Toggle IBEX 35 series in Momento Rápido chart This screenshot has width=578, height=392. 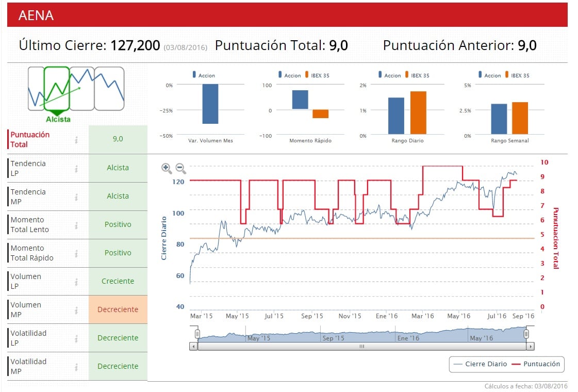[x=318, y=75]
